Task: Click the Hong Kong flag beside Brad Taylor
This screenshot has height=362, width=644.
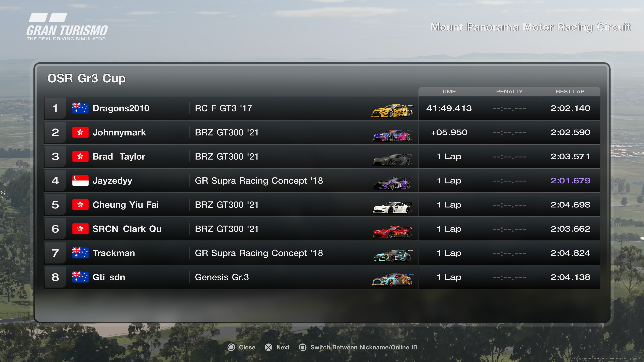Action: [x=80, y=156]
